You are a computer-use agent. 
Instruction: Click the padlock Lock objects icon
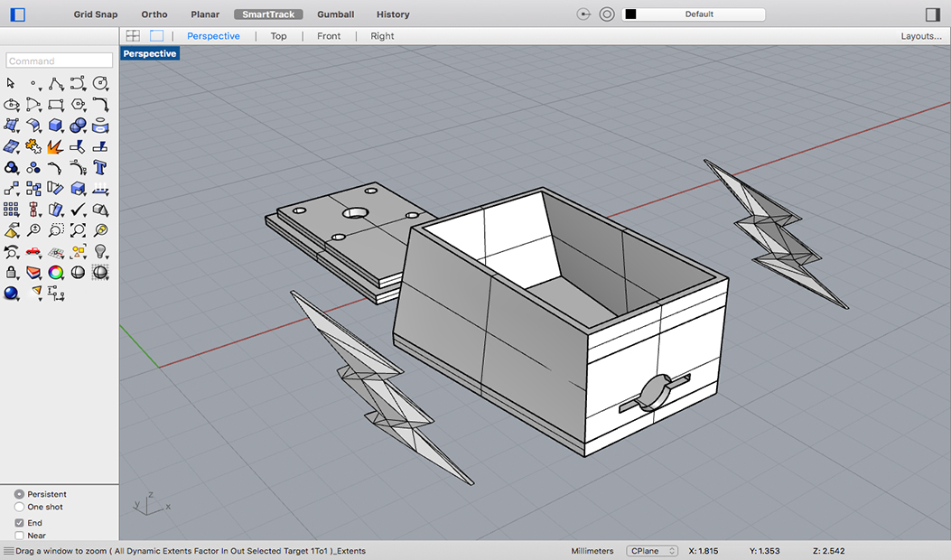pyautogui.click(x=11, y=273)
